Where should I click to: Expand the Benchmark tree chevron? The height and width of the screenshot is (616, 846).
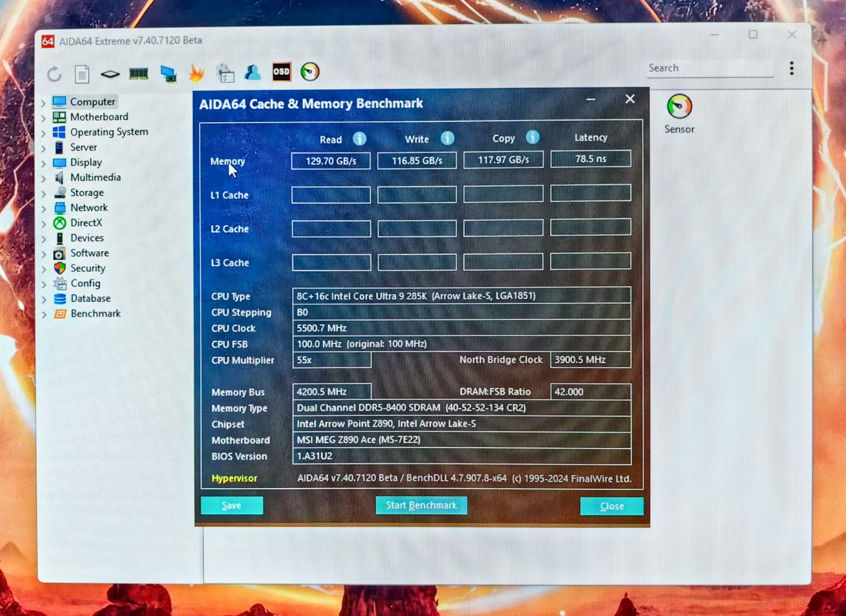coord(44,315)
